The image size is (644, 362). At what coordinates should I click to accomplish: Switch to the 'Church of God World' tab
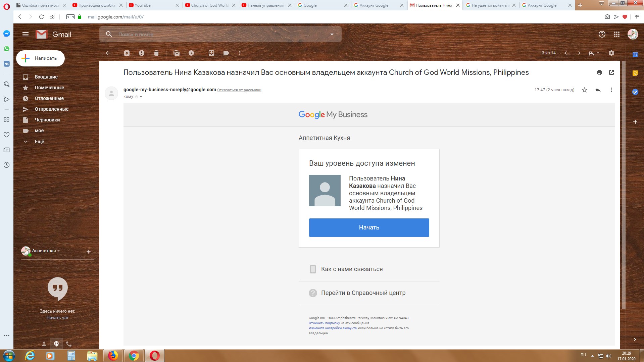tap(210, 5)
